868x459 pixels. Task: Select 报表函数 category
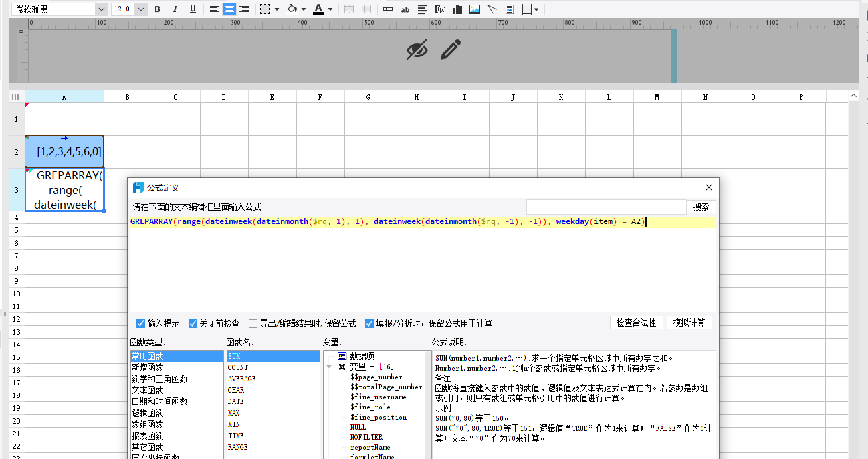coord(177,436)
